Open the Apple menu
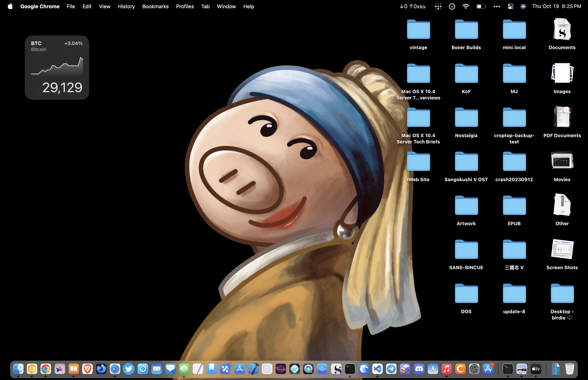Viewport: 588px width, 380px height. tap(10, 6)
